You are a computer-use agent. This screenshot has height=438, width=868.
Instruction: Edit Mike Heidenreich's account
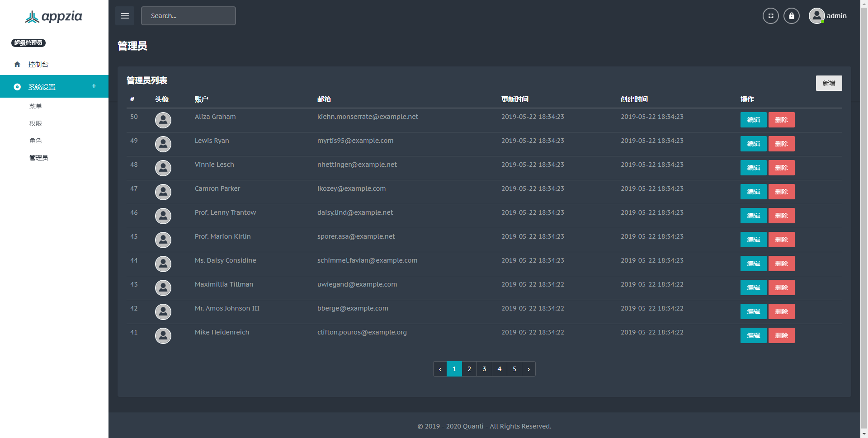[x=754, y=335]
